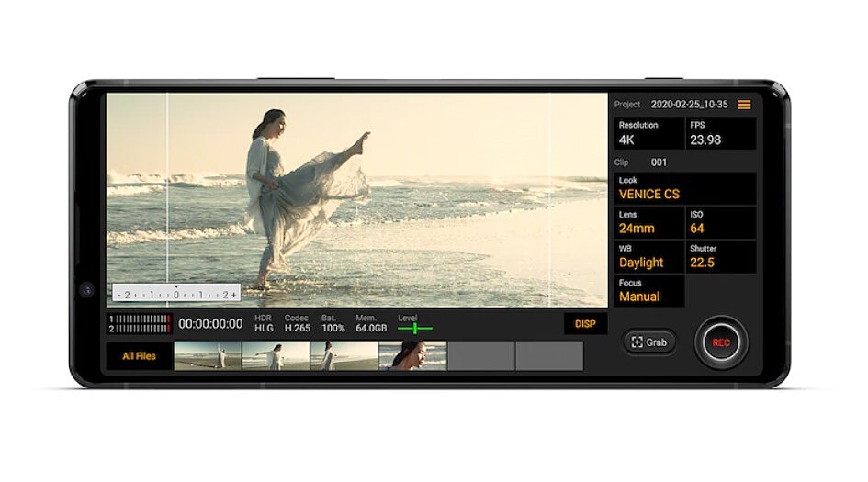Open the project name 2020-02-25_10-35
The width and height of the screenshot is (868, 482).
pos(689,105)
